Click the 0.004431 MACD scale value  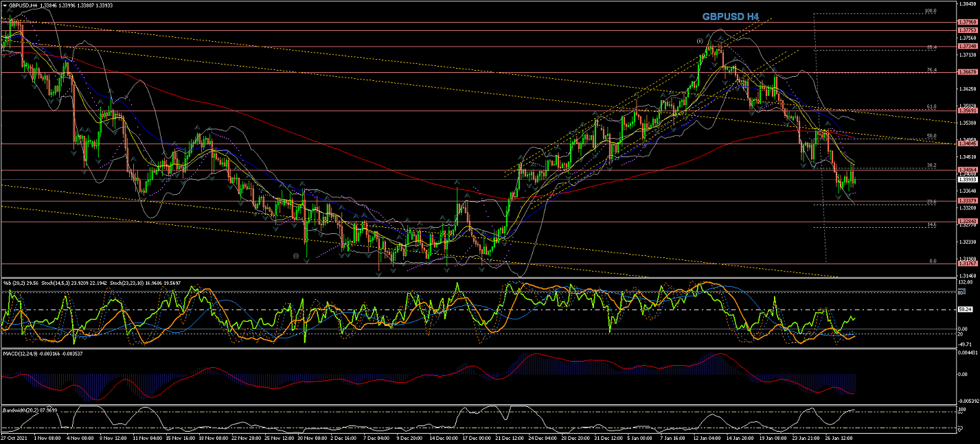(968, 353)
